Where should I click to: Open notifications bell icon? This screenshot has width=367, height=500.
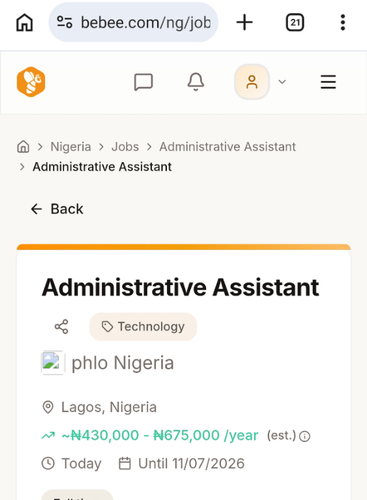click(196, 82)
